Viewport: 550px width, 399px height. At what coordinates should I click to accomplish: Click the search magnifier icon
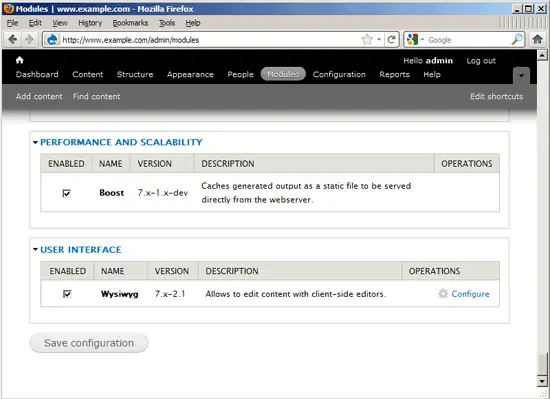click(517, 40)
